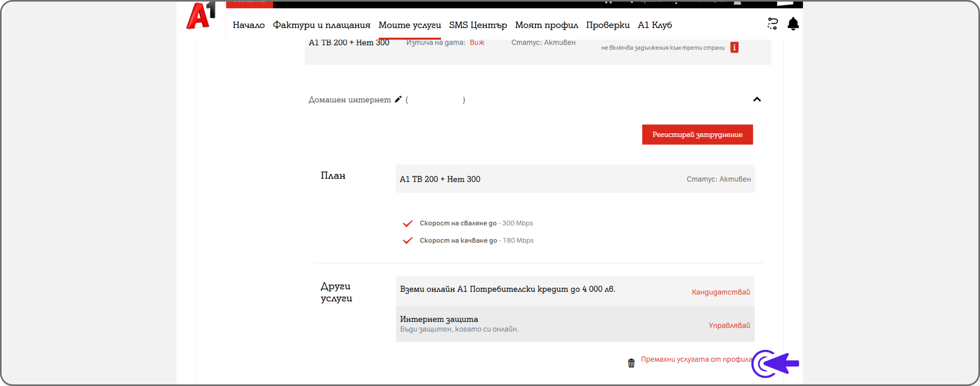Image resolution: width=980 pixels, height=386 pixels.
Task: Click the red info icon about third-party debts
Action: click(734, 48)
